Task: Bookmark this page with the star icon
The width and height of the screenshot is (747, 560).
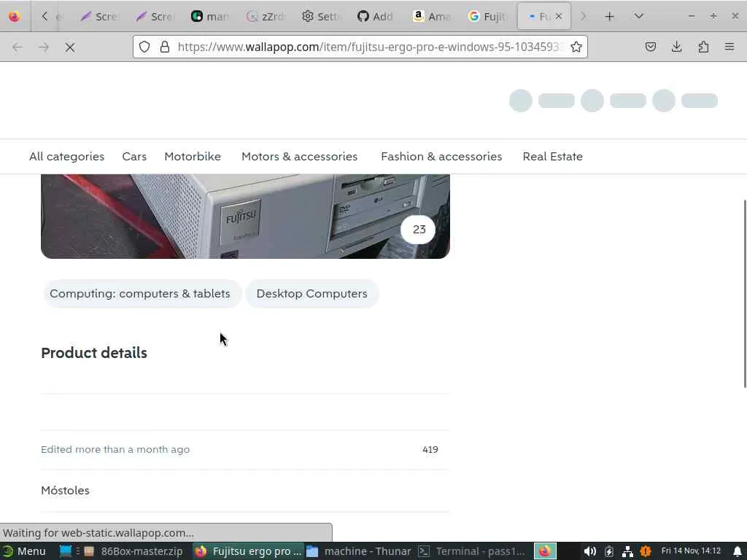Action: click(576, 47)
